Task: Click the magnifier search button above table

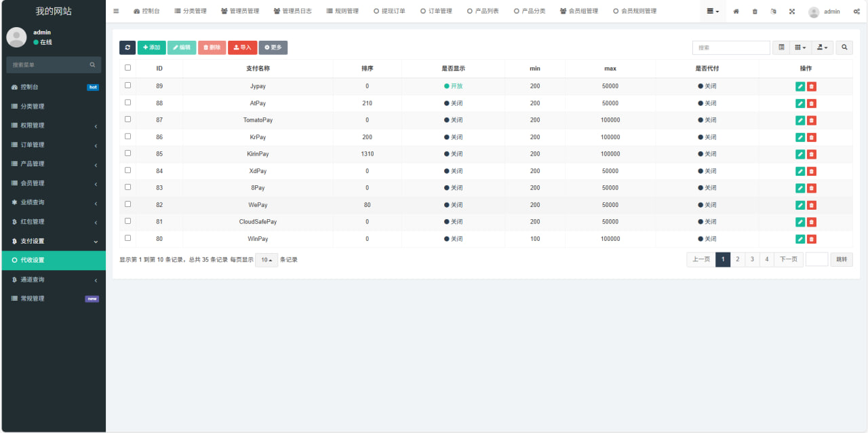Action: point(844,48)
